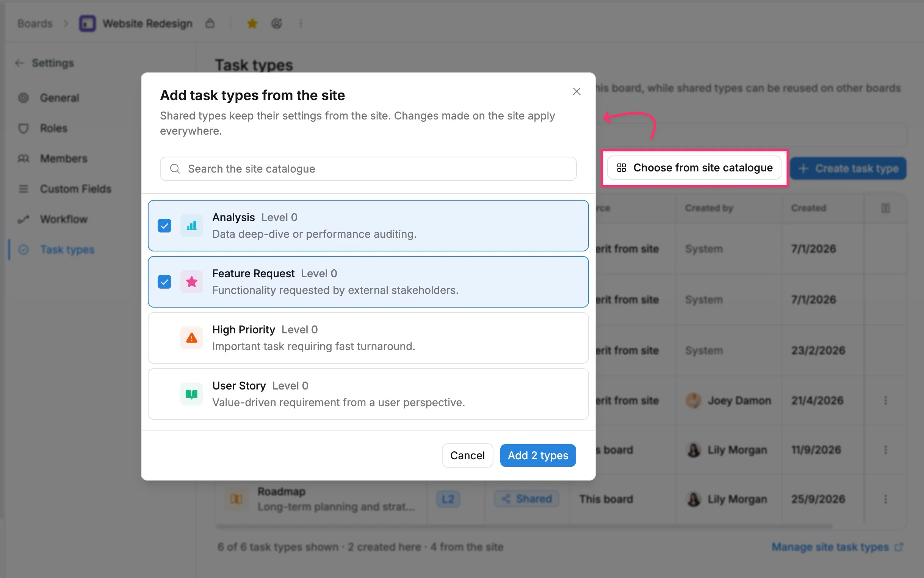924x578 pixels.
Task: Click the Website Redesign board icon
Action: pos(87,23)
